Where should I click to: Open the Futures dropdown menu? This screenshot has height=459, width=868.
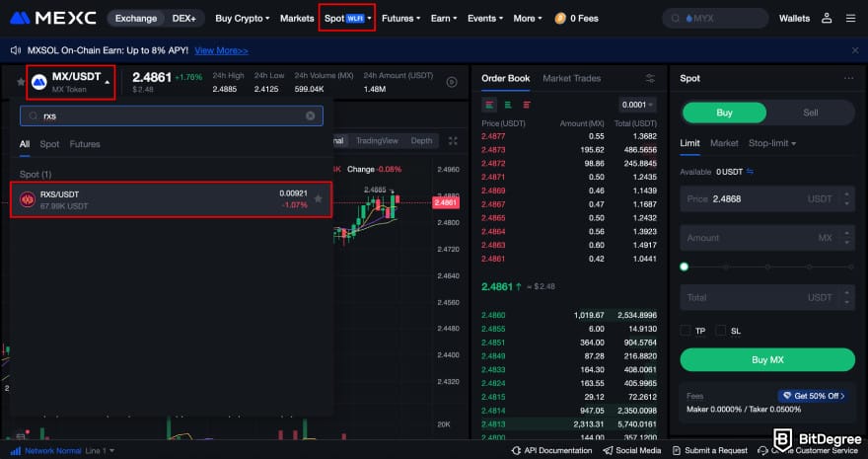[400, 19]
